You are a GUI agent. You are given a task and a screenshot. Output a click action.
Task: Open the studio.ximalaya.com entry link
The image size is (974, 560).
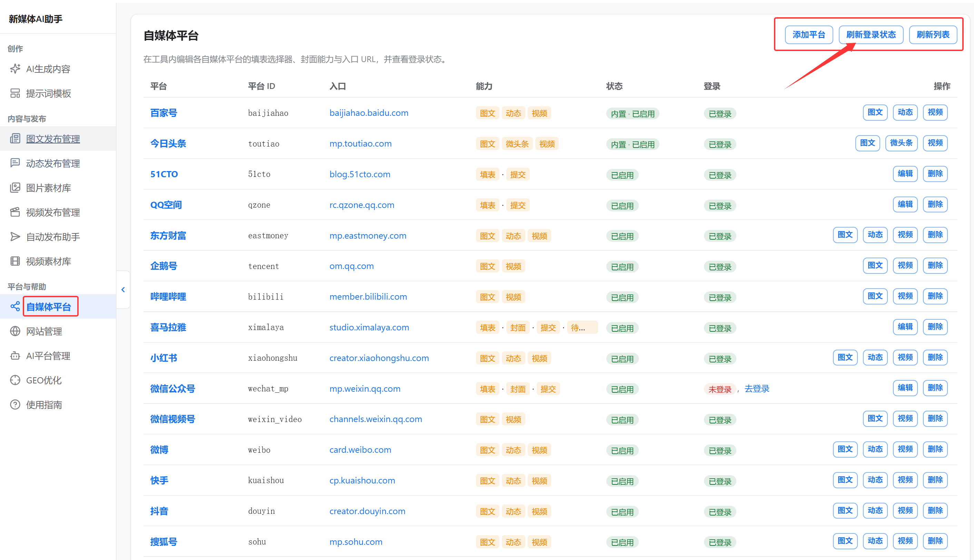[x=369, y=327]
